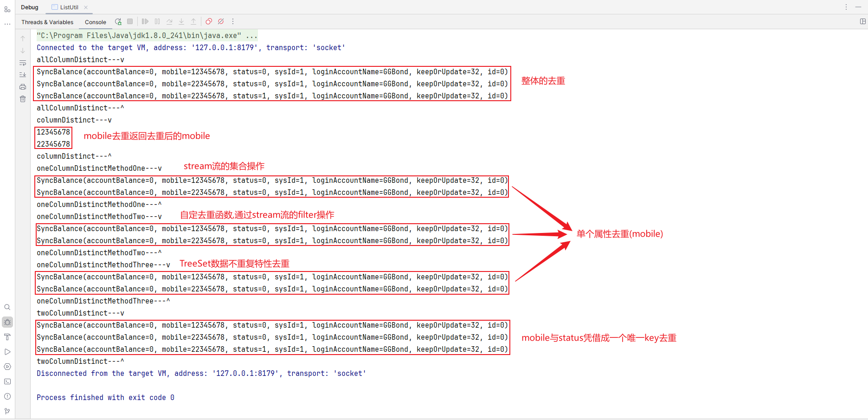Click the Print console icon

23,87
